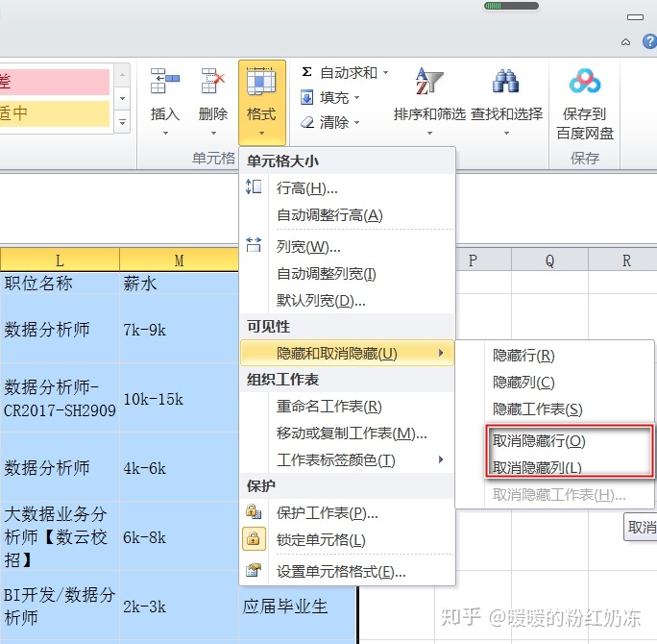Collapse the ribbon with the caret icon
Screen dimensions: 657x644
625,42
